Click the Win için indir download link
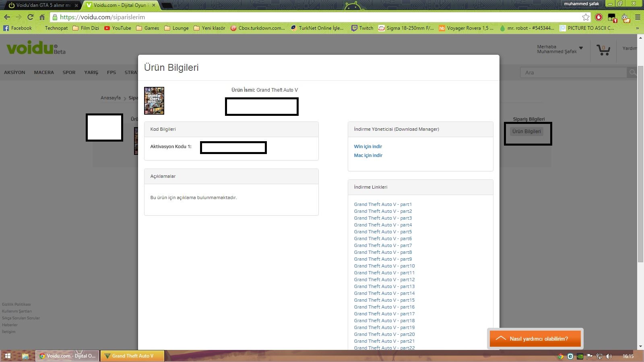 (368, 146)
